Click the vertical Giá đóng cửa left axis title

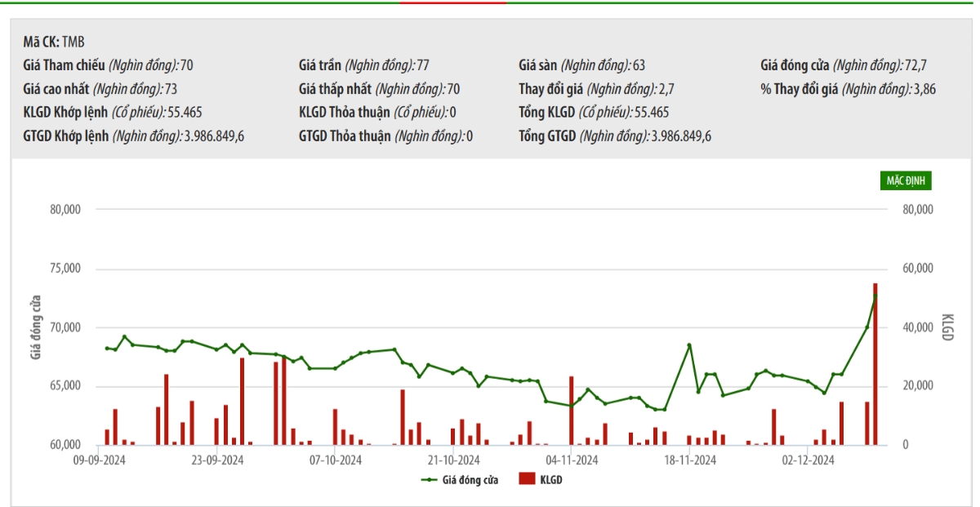[36, 327]
